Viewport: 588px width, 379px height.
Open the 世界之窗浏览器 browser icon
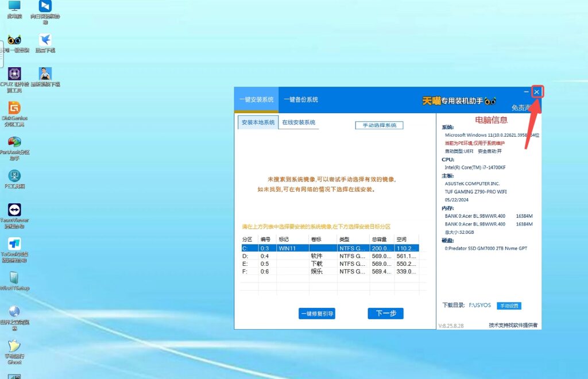[x=14, y=312]
